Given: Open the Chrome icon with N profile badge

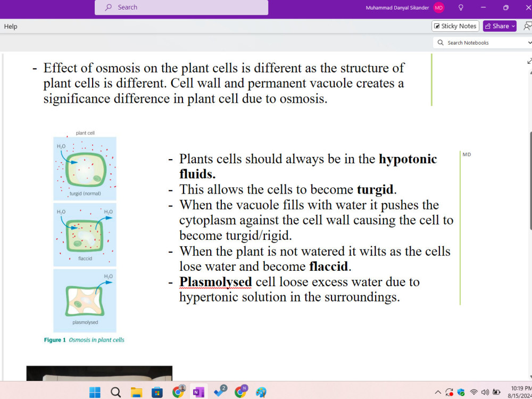Looking at the screenshot, I should point(241,392).
